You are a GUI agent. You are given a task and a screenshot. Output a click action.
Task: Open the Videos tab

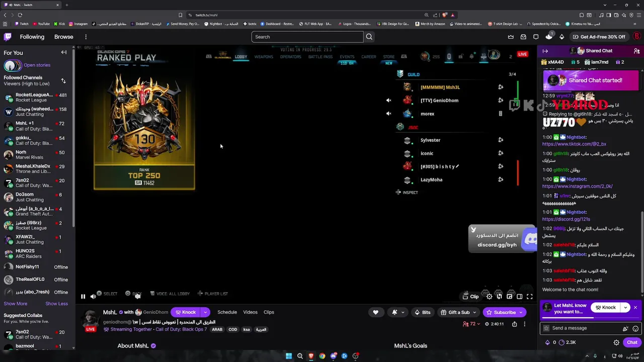[250, 312]
